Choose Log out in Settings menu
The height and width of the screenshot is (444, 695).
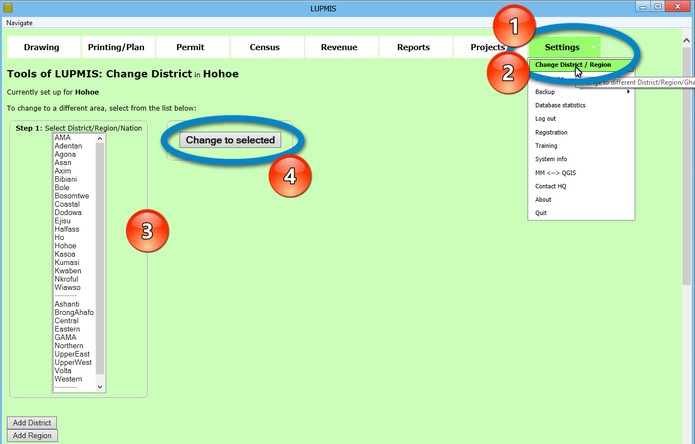(581, 119)
